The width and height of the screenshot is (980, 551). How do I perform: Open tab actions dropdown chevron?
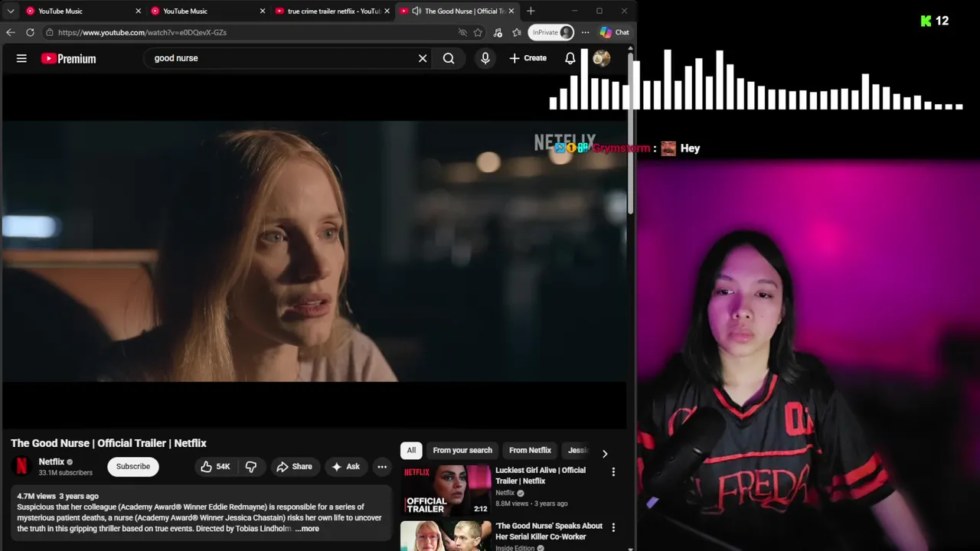(x=11, y=11)
